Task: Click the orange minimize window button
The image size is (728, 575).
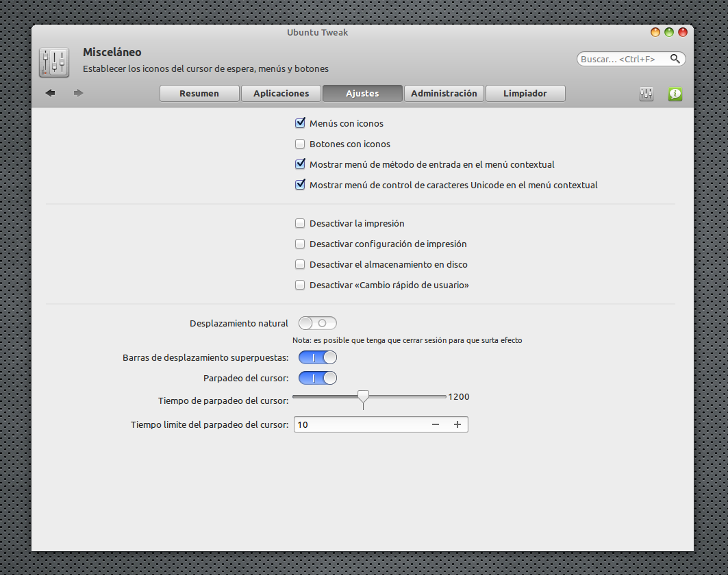Action: [x=655, y=32]
